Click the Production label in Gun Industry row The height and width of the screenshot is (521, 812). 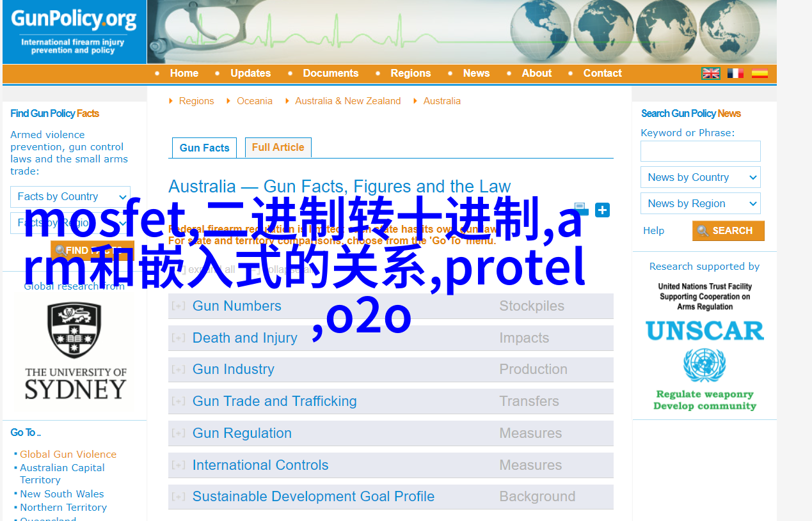534,369
